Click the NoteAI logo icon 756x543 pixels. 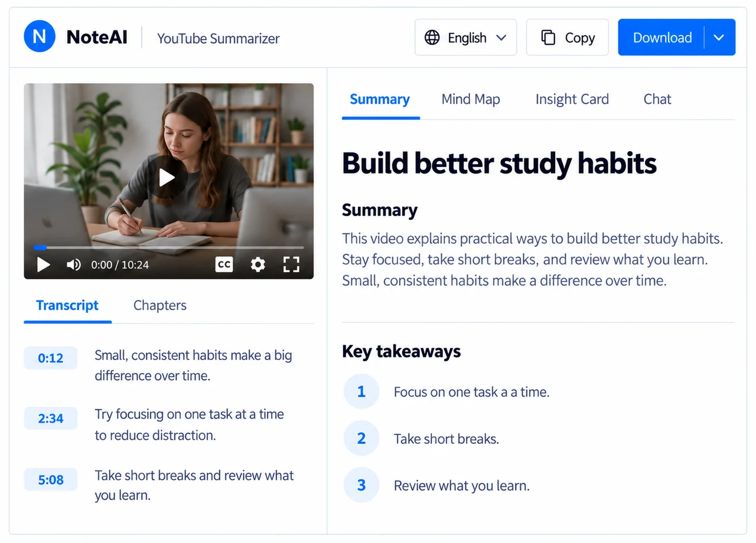click(40, 37)
